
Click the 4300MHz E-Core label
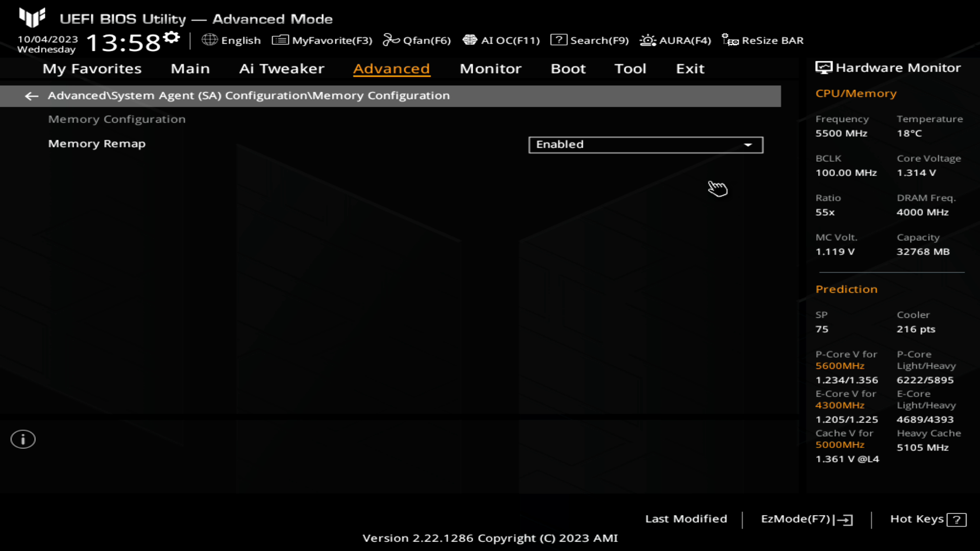click(840, 405)
